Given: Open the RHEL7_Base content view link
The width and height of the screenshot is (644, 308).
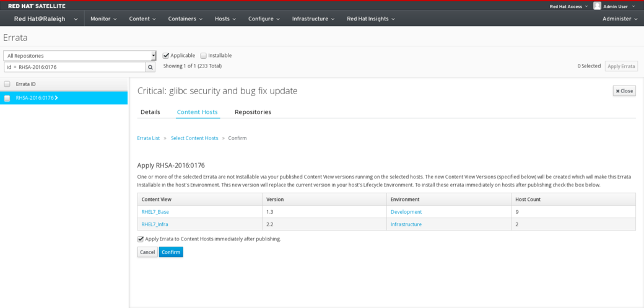Looking at the screenshot, I should [x=155, y=212].
